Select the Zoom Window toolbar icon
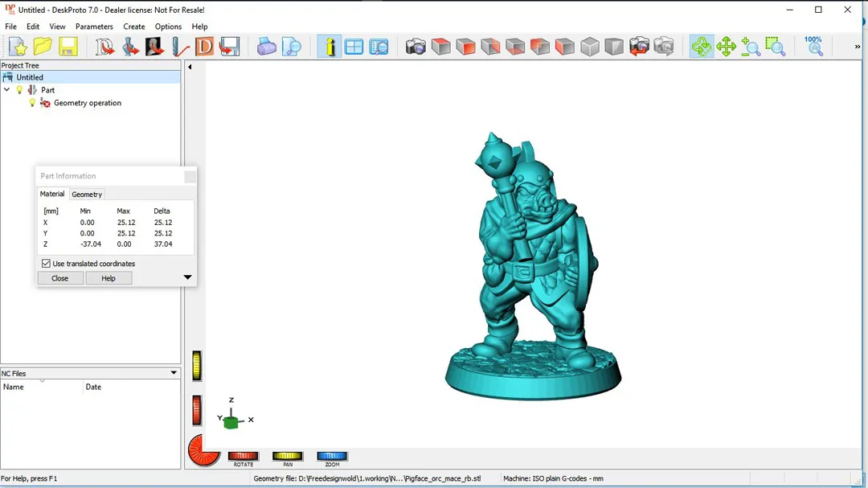 [x=775, y=47]
